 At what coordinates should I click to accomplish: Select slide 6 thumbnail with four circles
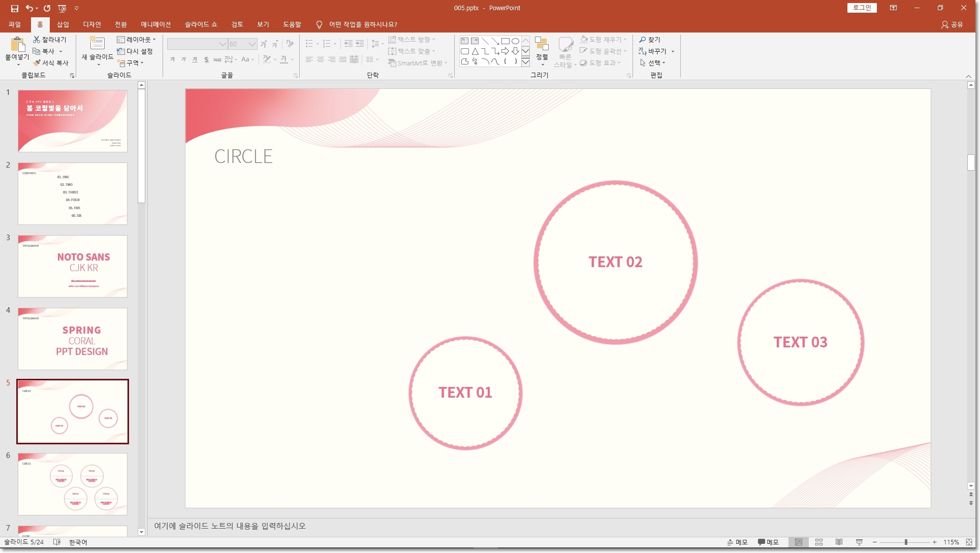tap(73, 484)
